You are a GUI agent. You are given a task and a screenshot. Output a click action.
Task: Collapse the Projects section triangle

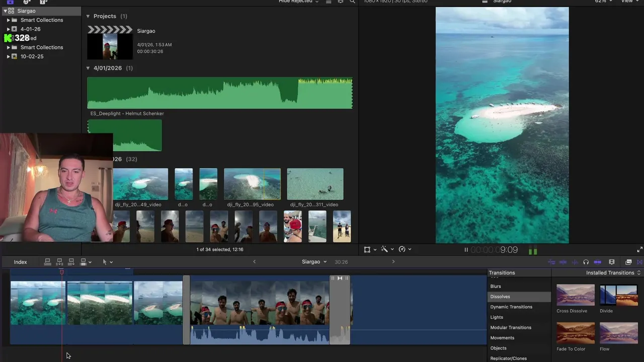pyautogui.click(x=88, y=16)
